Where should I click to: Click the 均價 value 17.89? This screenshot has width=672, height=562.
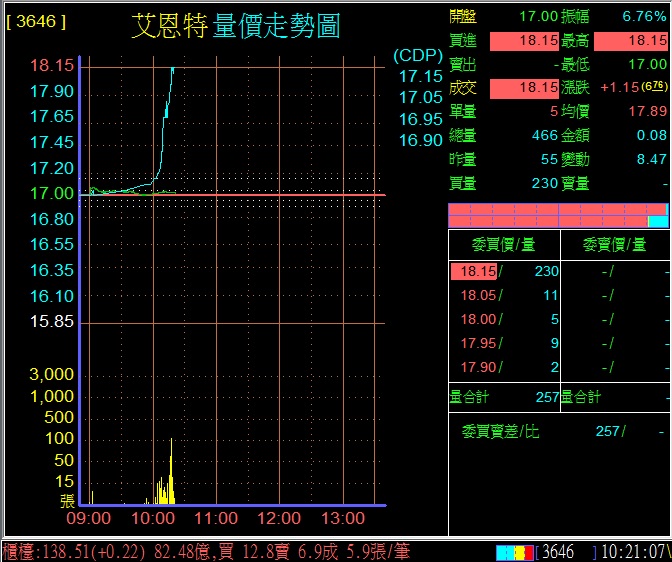(x=648, y=111)
